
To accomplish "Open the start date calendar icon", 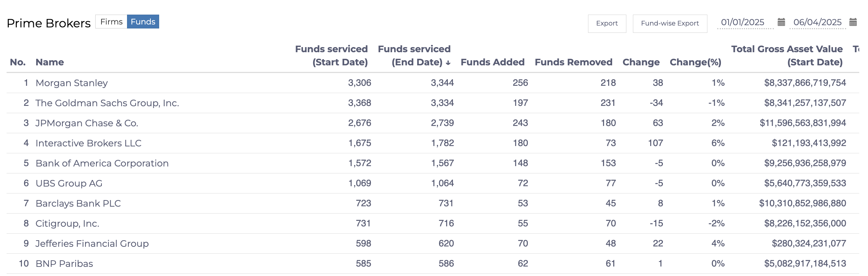I will click(x=781, y=22).
